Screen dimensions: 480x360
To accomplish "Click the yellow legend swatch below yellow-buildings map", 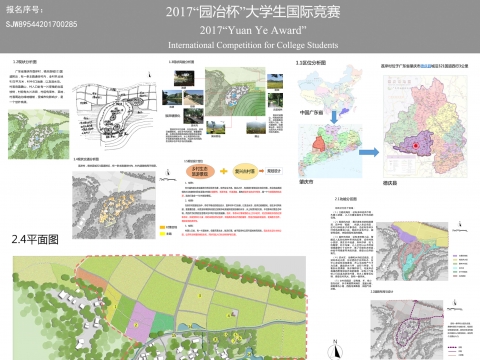I will click(x=162, y=234).
